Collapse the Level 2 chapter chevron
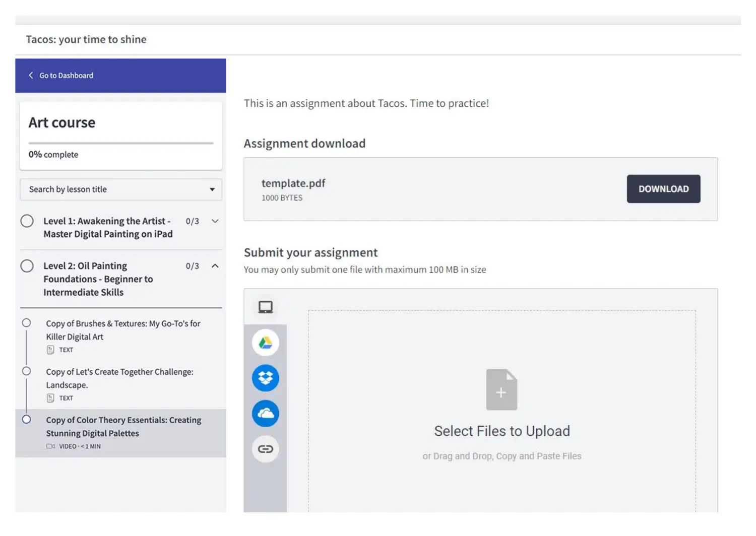Image resolution: width=756 pixels, height=536 pixels. (215, 266)
